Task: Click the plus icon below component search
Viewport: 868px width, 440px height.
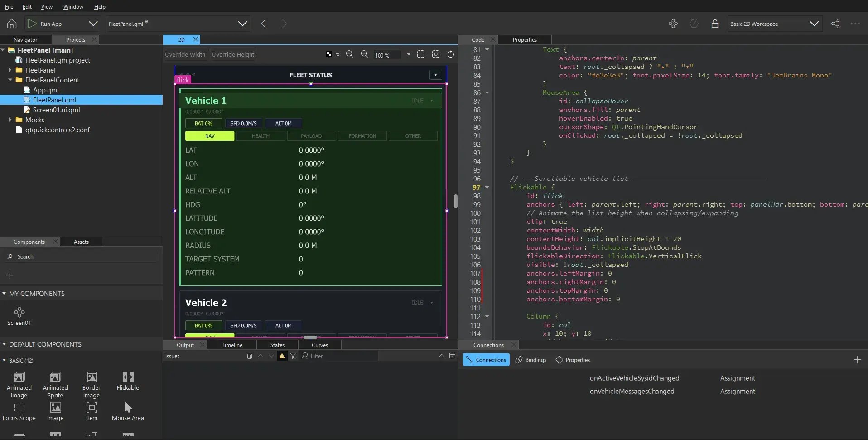Action: click(10, 275)
